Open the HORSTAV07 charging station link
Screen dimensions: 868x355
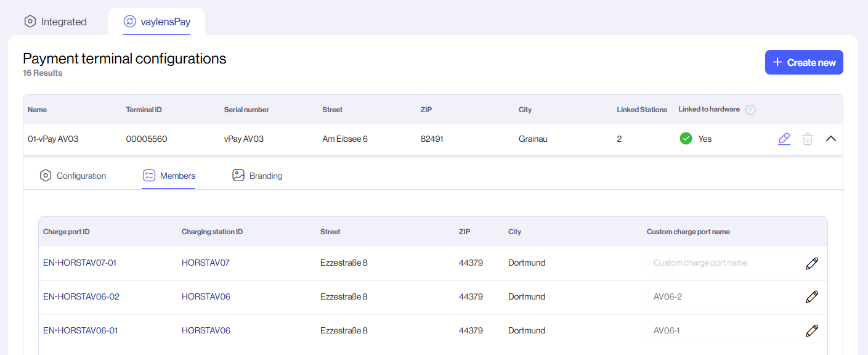(x=206, y=263)
